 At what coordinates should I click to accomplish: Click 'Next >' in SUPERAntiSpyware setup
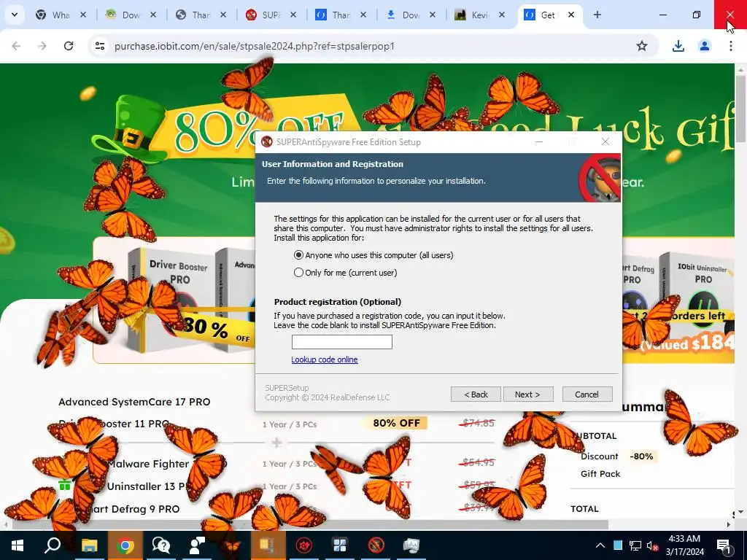click(528, 394)
